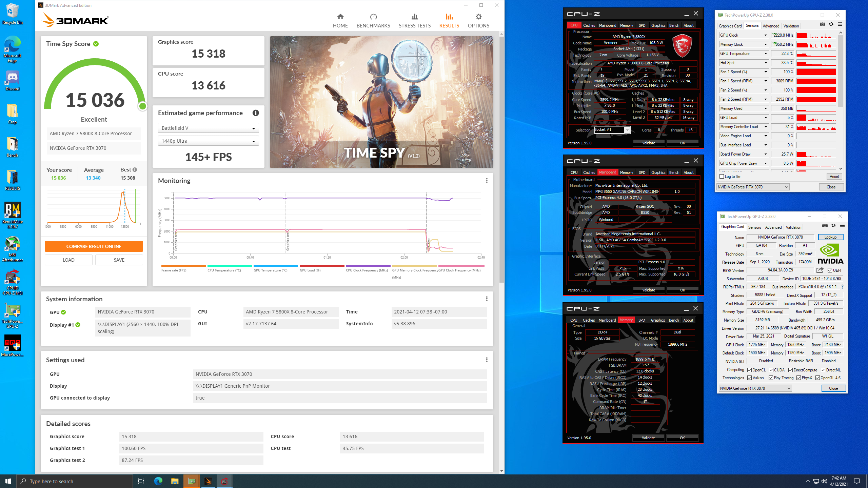Click the Windows Start button

click(x=8, y=481)
